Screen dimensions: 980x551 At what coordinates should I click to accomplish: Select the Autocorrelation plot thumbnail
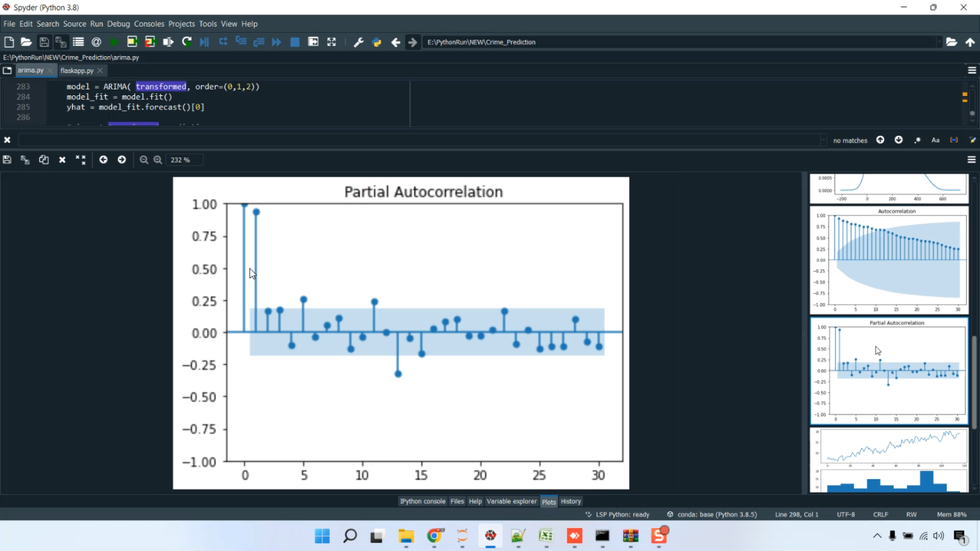(x=889, y=260)
